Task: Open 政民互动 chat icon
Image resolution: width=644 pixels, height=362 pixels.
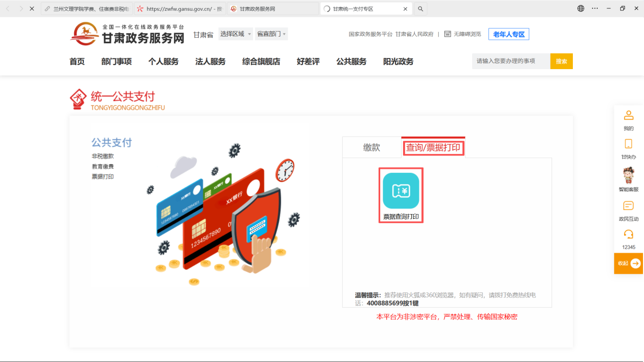Action: coord(629,206)
